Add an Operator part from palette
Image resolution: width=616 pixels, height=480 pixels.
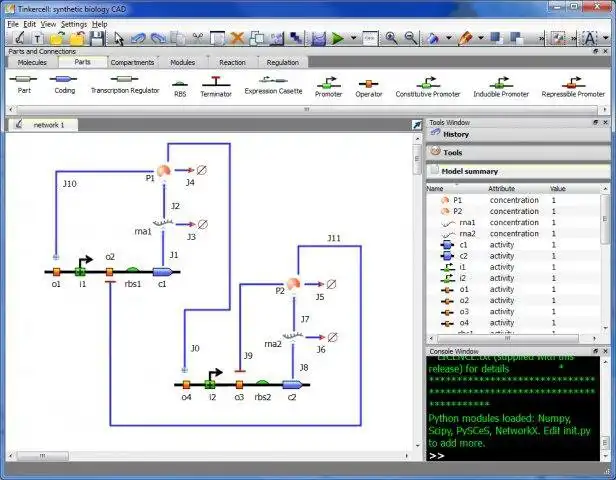click(368, 89)
